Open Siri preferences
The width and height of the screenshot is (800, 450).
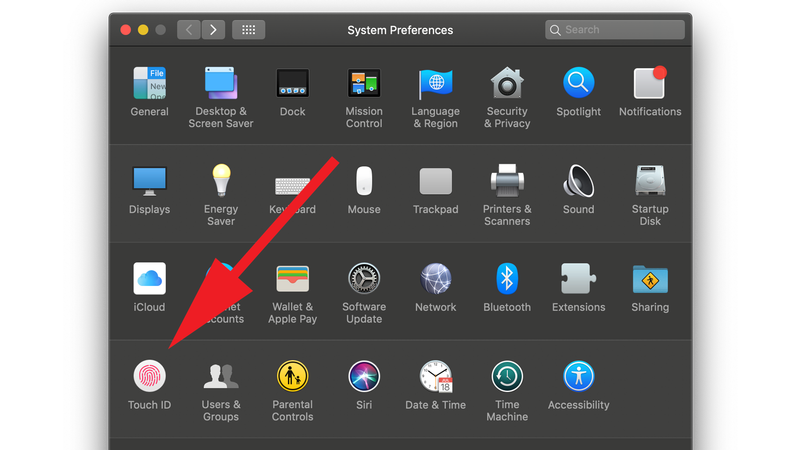point(364,377)
